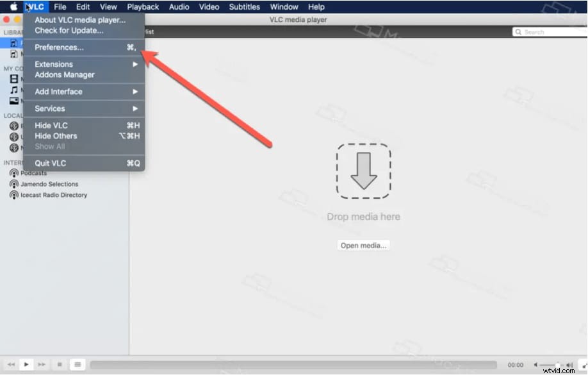Click the stop playback icon

point(59,364)
